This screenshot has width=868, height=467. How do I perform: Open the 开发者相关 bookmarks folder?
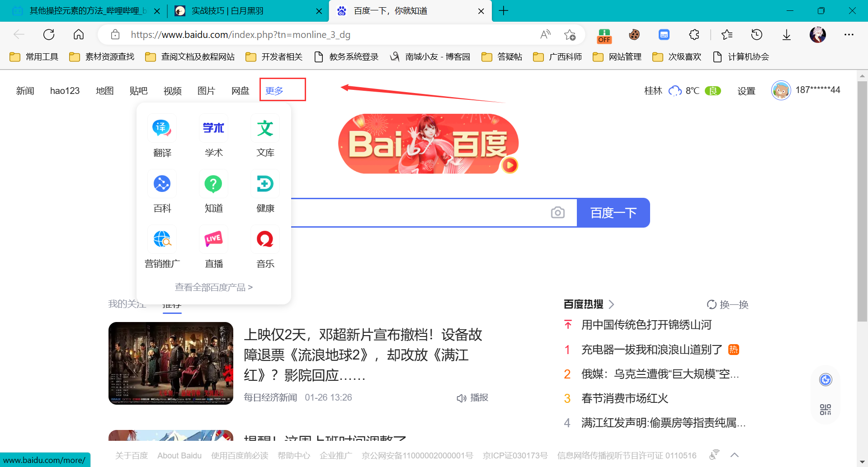[274, 57]
